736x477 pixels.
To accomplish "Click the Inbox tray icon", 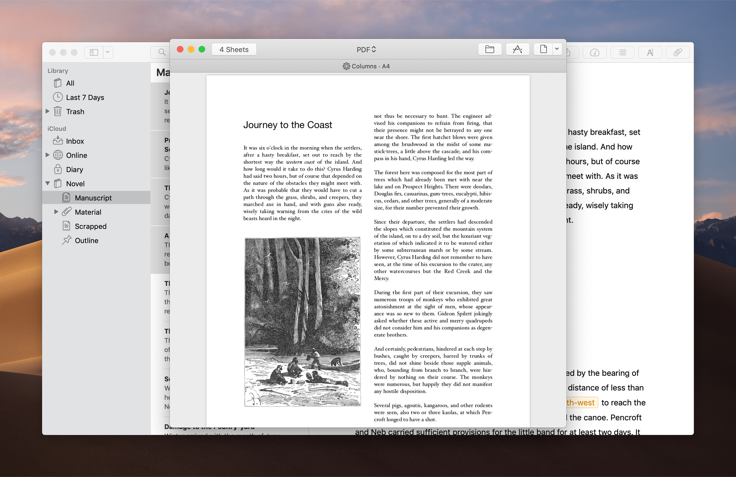I will click(x=58, y=140).
